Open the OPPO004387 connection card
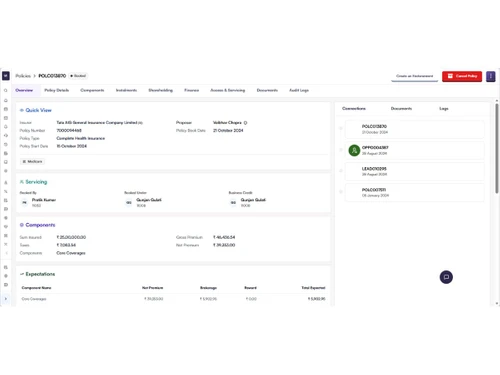This screenshot has height=375, width=500. [x=414, y=150]
